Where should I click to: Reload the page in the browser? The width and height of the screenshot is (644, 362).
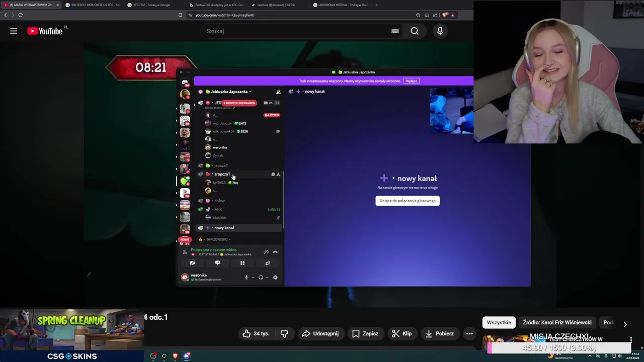[x=21, y=15]
